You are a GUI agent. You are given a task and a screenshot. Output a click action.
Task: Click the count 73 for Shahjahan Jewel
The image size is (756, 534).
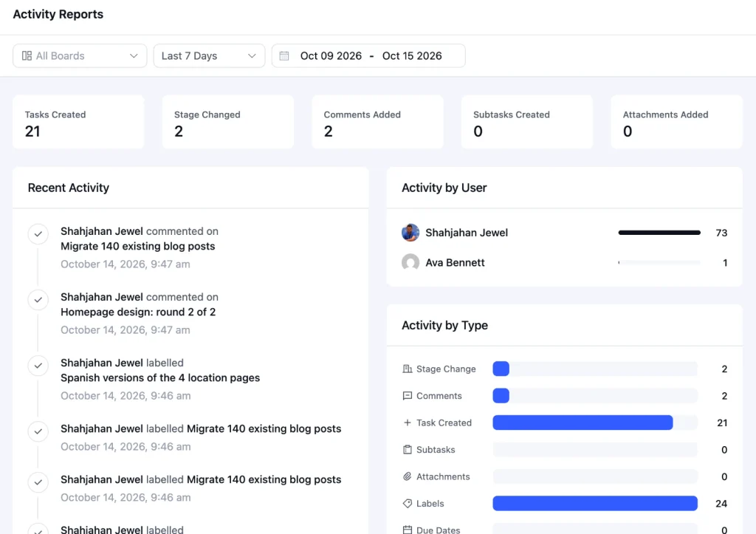pos(721,233)
